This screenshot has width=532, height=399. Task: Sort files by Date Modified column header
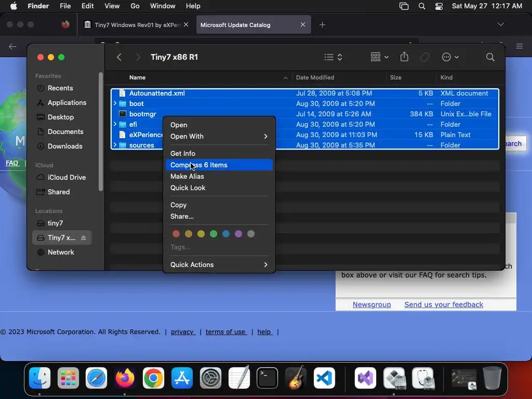coord(339,78)
